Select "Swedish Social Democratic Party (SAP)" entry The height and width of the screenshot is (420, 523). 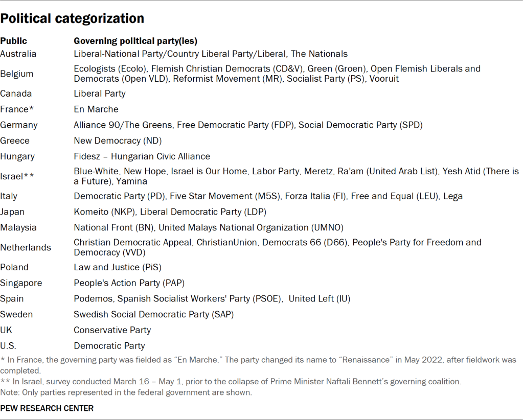(153, 314)
